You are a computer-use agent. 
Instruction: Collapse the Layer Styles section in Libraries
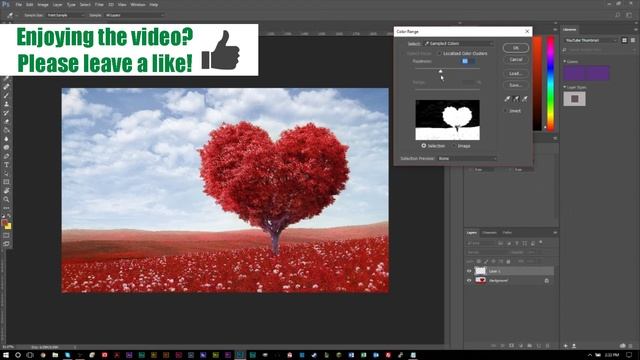[x=565, y=87]
